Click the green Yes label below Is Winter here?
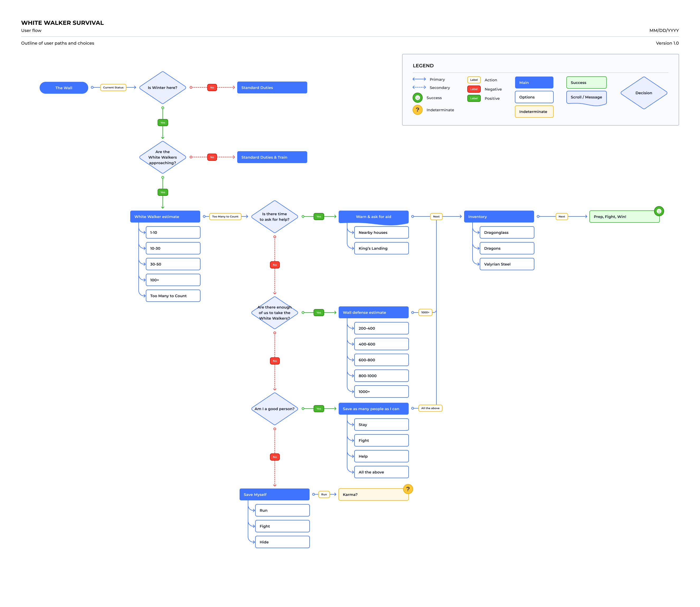 click(163, 123)
